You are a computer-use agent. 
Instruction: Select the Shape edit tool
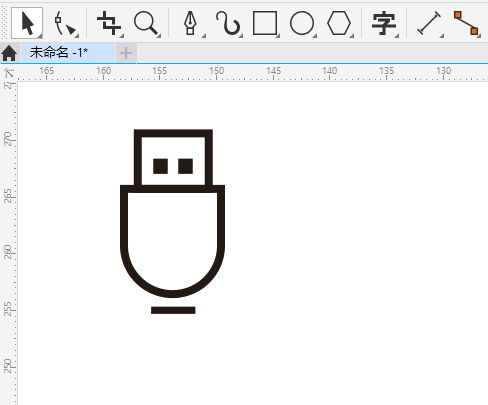[x=65, y=23]
